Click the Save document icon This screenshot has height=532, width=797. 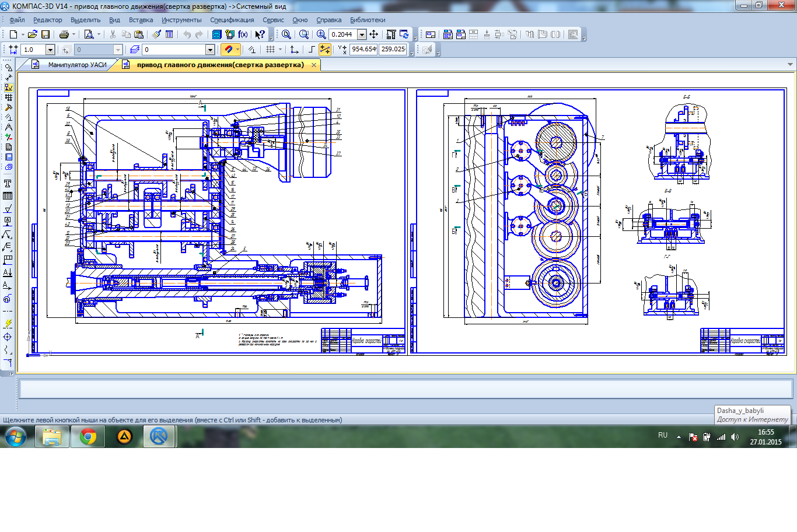pyautogui.click(x=46, y=34)
